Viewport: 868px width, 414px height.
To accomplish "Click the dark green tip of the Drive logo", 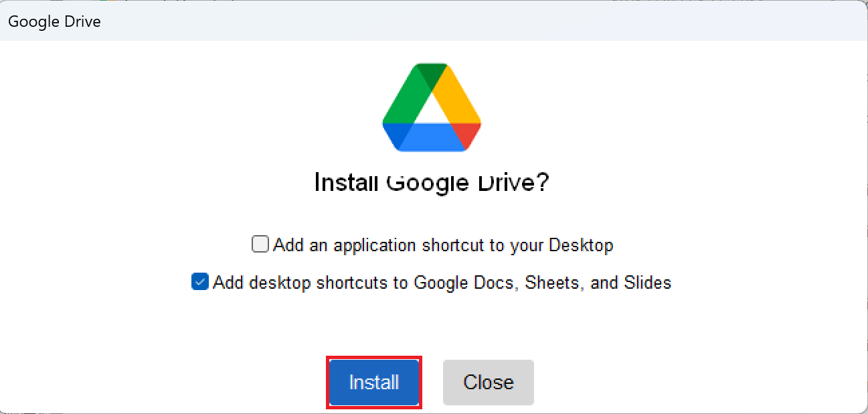I will click(432, 72).
